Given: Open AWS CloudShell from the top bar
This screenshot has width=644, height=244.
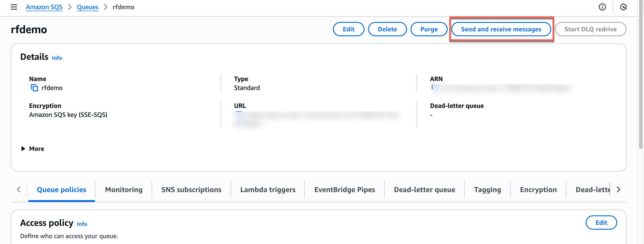Looking at the screenshot, I should (624, 7).
